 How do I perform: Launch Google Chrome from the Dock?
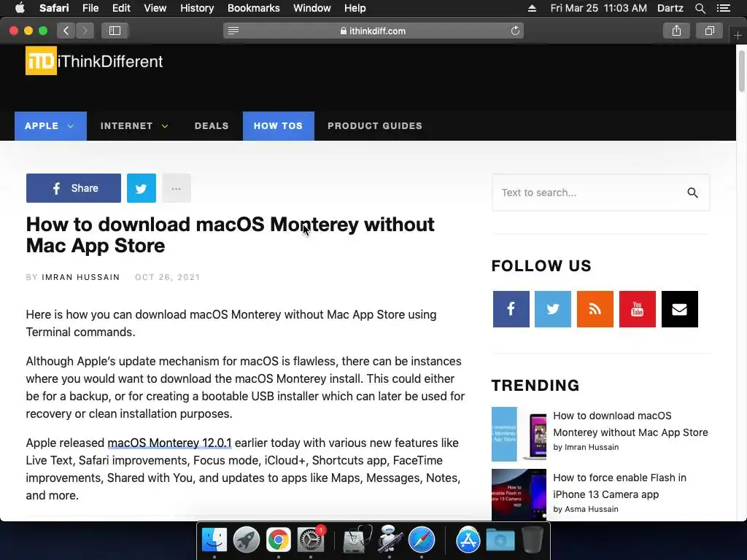pos(279,540)
